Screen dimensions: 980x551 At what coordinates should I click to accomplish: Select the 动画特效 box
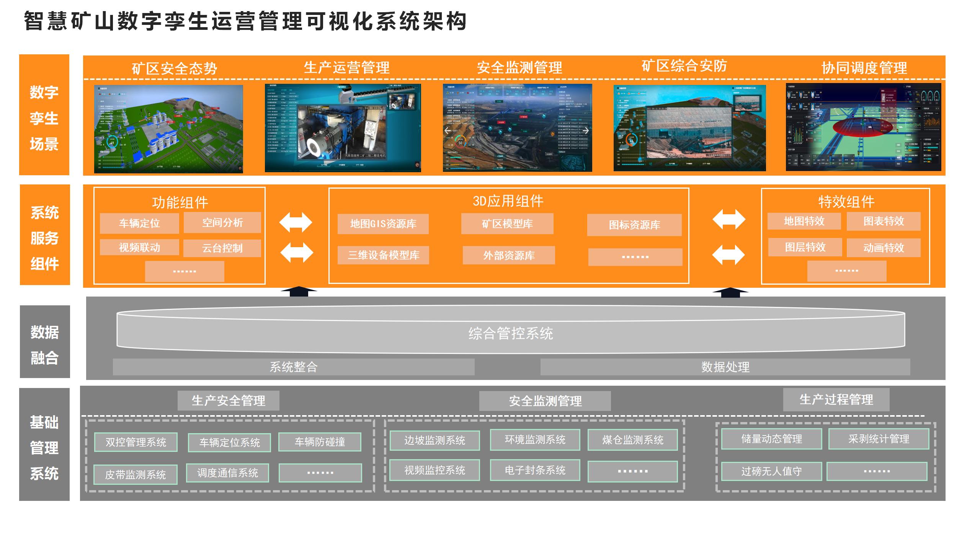[x=884, y=248]
